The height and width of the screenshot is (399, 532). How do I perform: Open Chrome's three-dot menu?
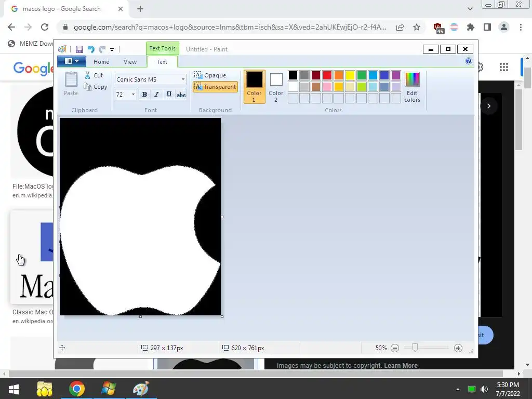521,27
